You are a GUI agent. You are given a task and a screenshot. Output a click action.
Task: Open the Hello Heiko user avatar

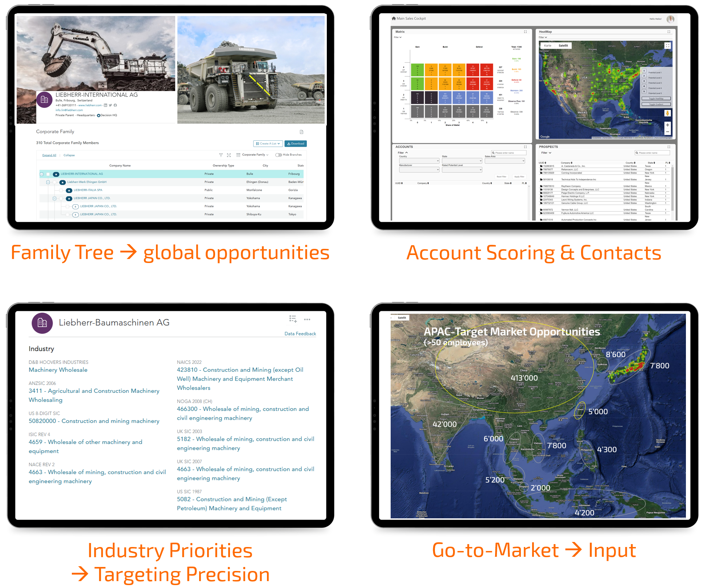click(670, 19)
